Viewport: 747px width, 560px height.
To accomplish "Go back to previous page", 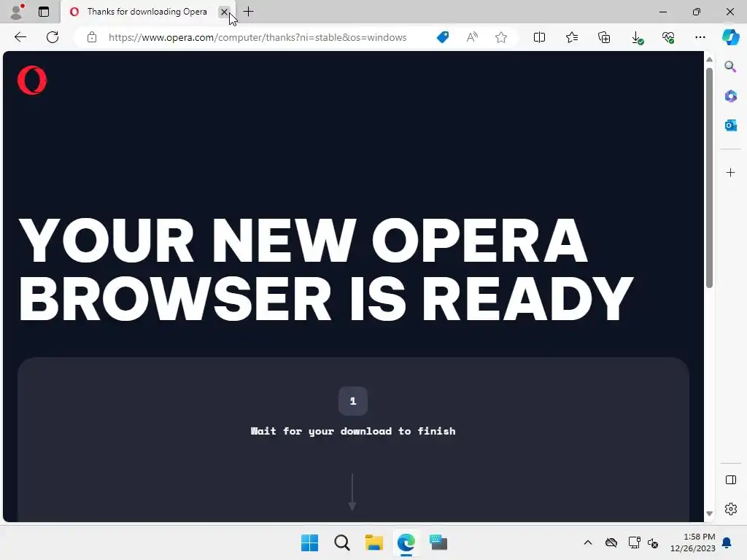I will [x=20, y=37].
